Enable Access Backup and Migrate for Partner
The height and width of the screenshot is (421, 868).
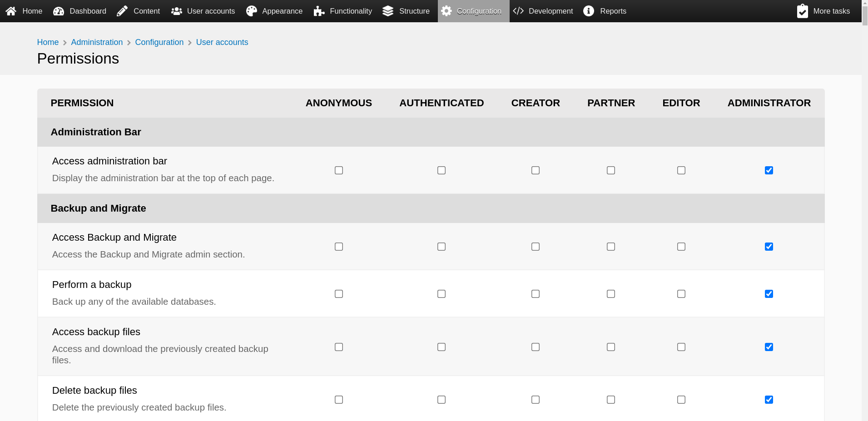[x=611, y=247]
